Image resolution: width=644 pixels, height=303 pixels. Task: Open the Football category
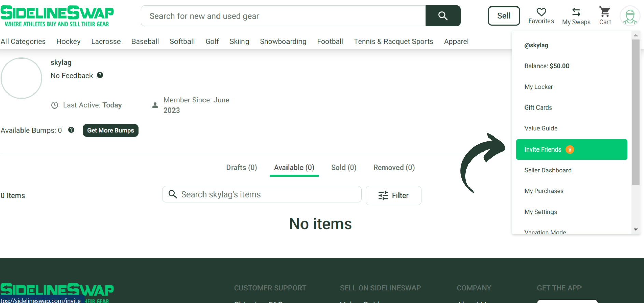(x=330, y=41)
